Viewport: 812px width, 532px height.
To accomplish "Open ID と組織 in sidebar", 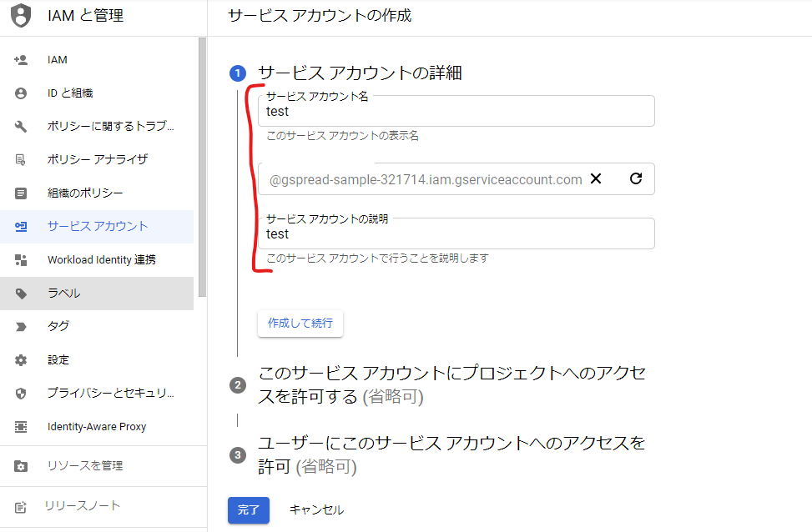I will point(70,93).
